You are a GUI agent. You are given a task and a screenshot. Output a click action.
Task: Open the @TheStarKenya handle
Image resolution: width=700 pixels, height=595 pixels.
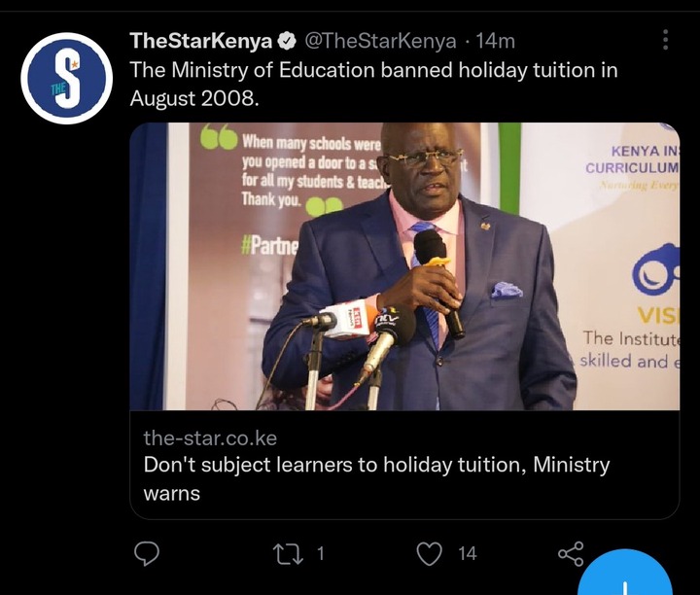click(x=380, y=41)
